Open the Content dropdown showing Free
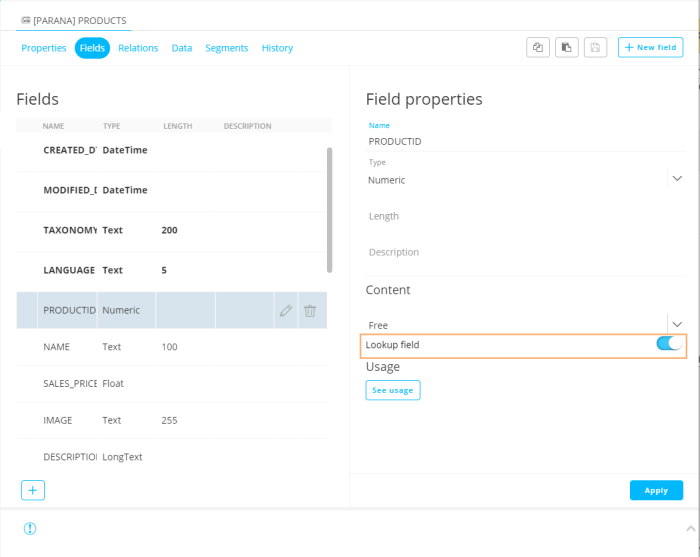The width and height of the screenshot is (700, 557). (676, 324)
